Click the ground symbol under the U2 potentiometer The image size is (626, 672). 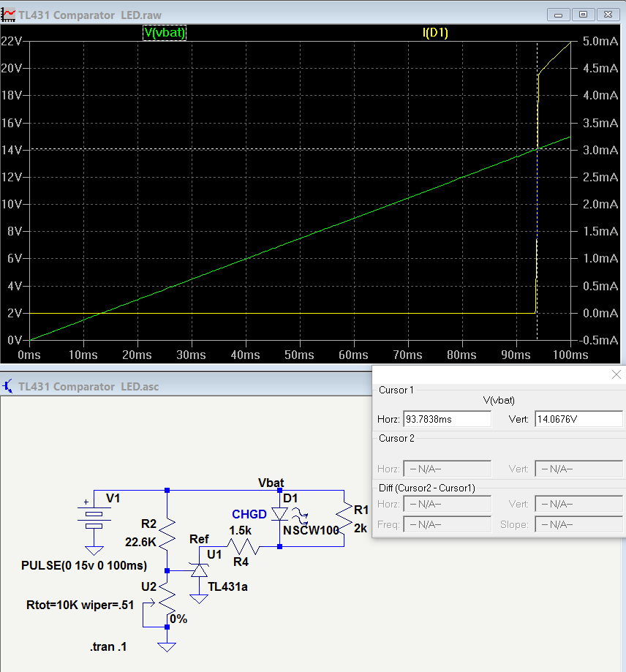[x=167, y=646]
